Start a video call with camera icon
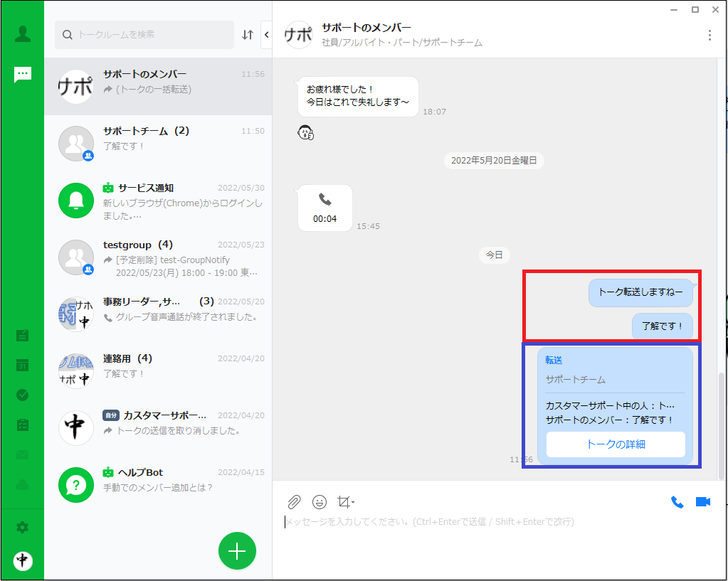This screenshot has height=581, width=728. 703,502
